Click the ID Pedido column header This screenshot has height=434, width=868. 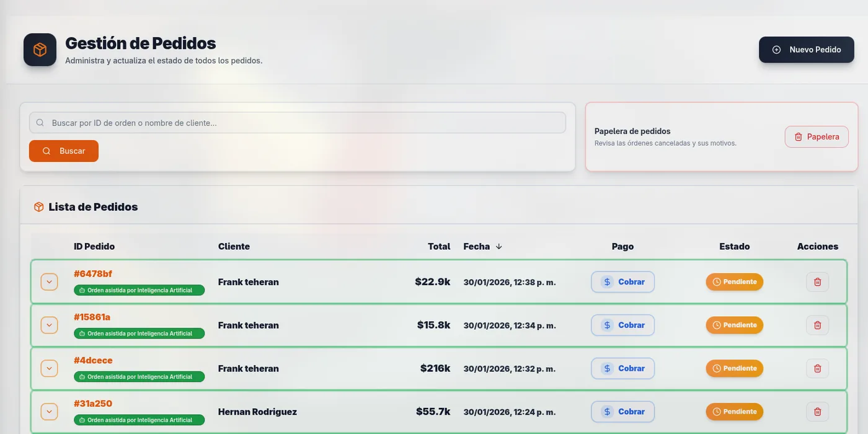94,247
